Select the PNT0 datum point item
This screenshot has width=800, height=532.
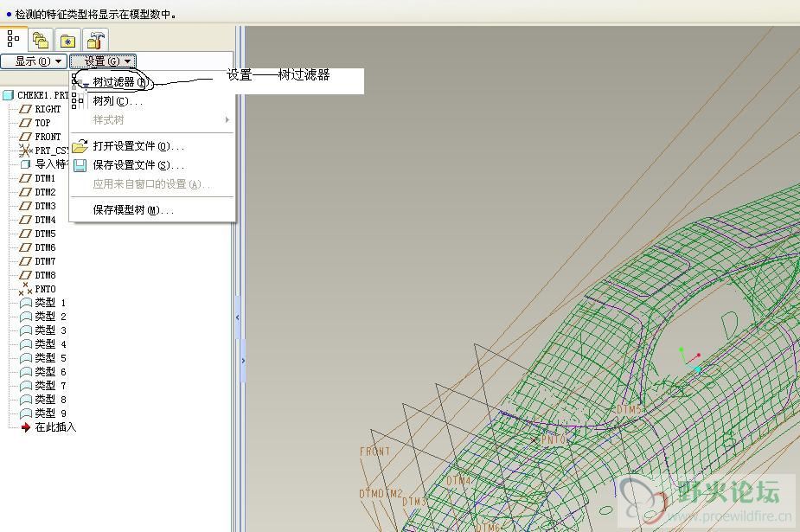coord(45,289)
